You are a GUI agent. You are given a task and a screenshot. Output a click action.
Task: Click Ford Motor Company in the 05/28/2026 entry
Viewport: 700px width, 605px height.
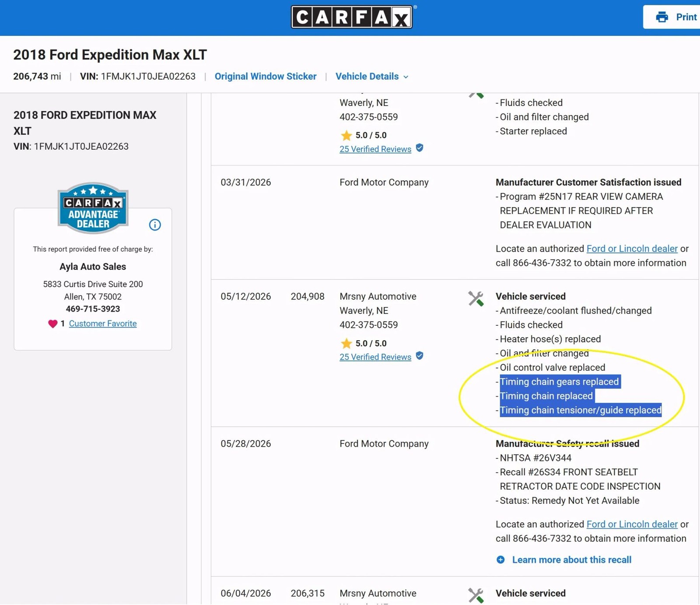(x=384, y=444)
